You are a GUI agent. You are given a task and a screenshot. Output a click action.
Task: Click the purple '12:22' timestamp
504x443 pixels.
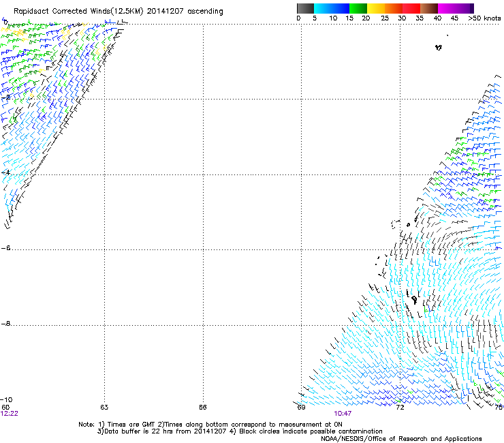(x=10, y=414)
